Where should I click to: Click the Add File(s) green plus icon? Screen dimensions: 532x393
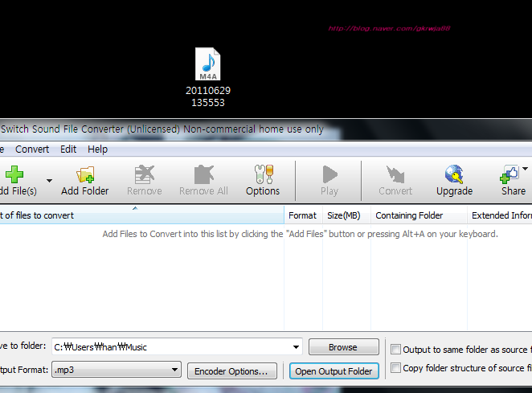(x=14, y=174)
